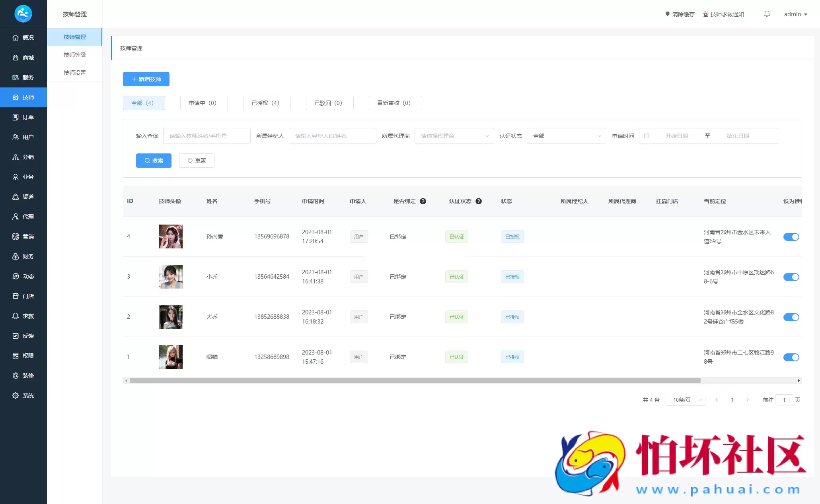820x504 pixels.
Task: Open the 所属代理商 dropdown
Action: (454, 136)
